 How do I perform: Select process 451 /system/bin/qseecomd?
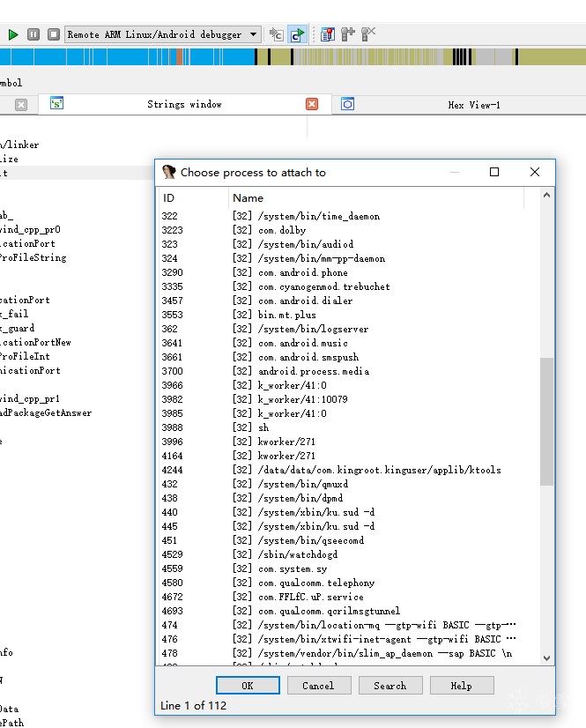[x=349, y=540]
